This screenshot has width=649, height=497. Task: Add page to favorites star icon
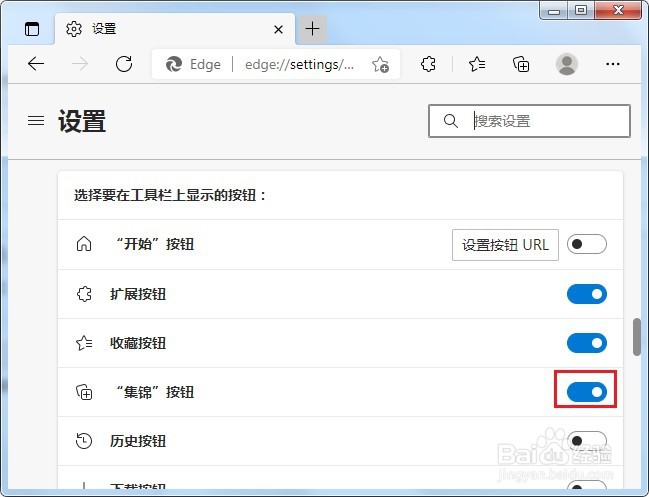(380, 65)
